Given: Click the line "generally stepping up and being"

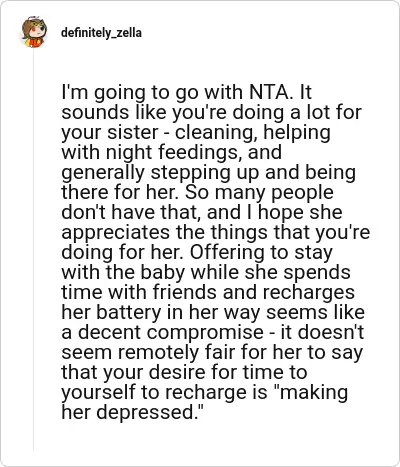Looking at the screenshot, I should point(209,173).
